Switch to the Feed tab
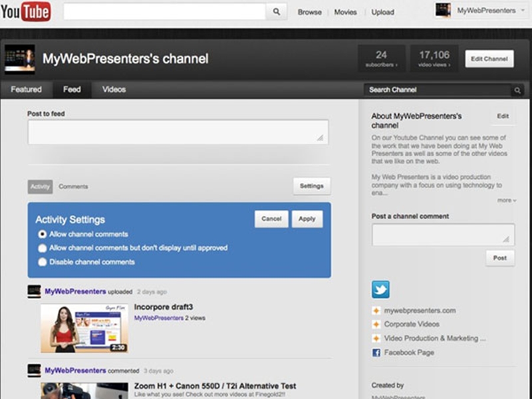This screenshot has height=399, width=532. (72, 90)
